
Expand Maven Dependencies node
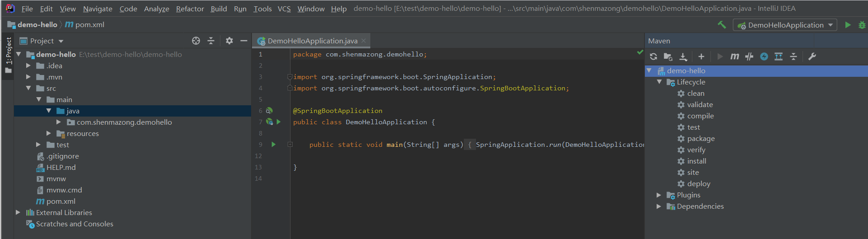point(659,206)
